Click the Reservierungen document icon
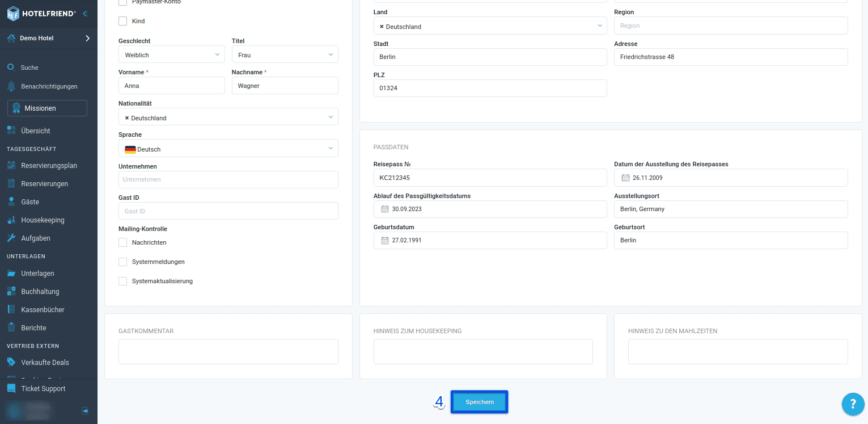Image resolution: width=868 pixels, height=424 pixels. [x=11, y=184]
